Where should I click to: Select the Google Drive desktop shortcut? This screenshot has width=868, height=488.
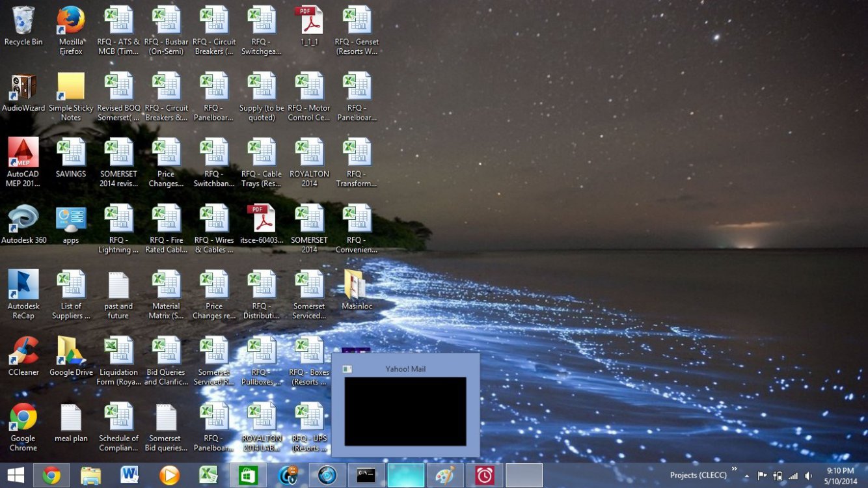point(71,357)
